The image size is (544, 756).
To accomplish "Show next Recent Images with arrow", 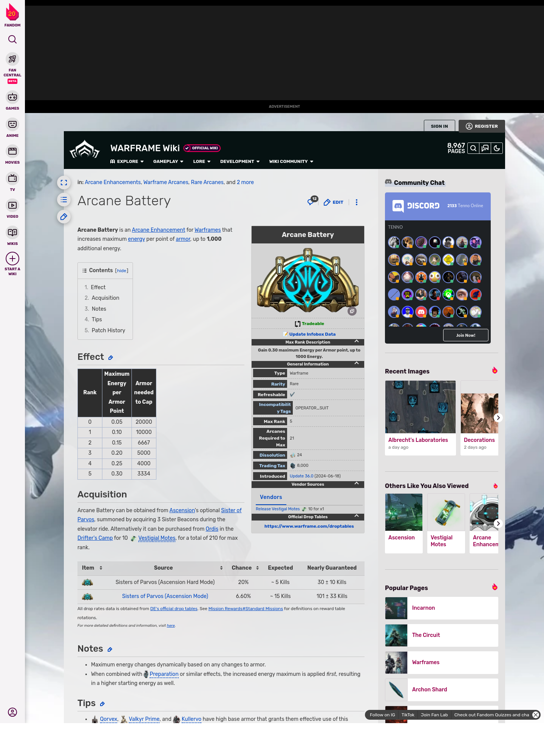I will [x=498, y=418].
